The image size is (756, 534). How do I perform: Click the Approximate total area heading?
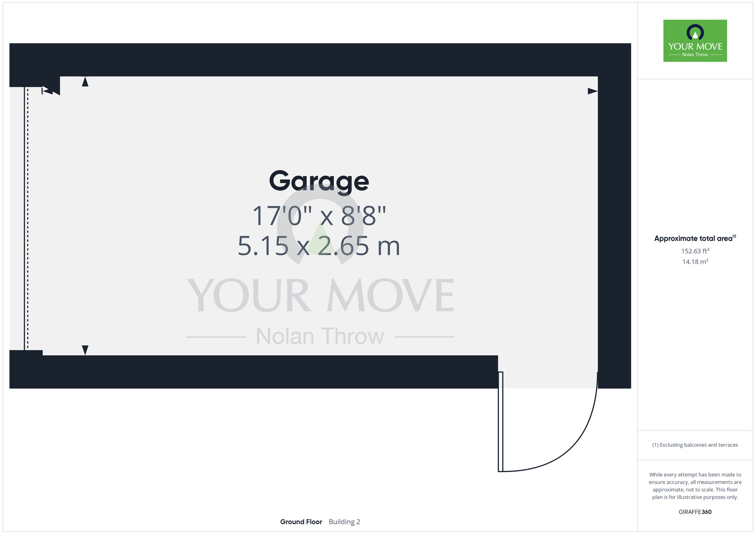[695, 238]
